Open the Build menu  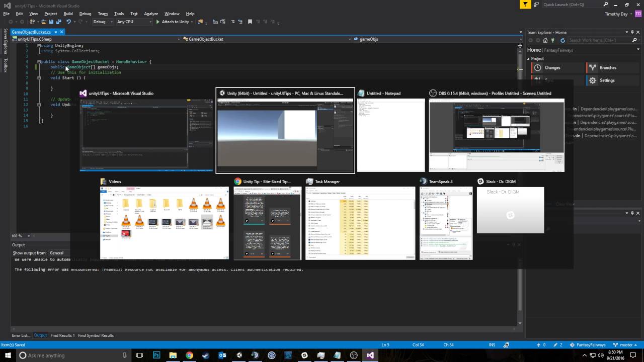pos(68,14)
